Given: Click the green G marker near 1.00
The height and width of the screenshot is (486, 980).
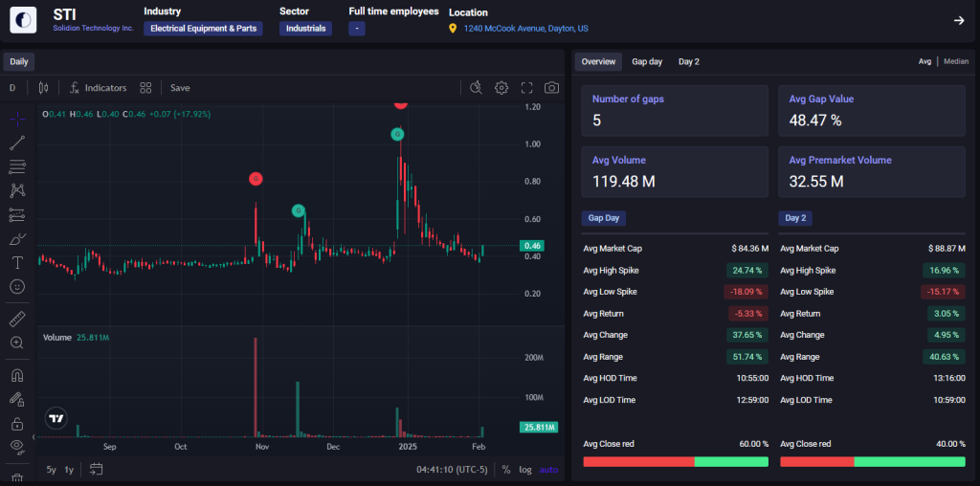Looking at the screenshot, I should (x=397, y=134).
